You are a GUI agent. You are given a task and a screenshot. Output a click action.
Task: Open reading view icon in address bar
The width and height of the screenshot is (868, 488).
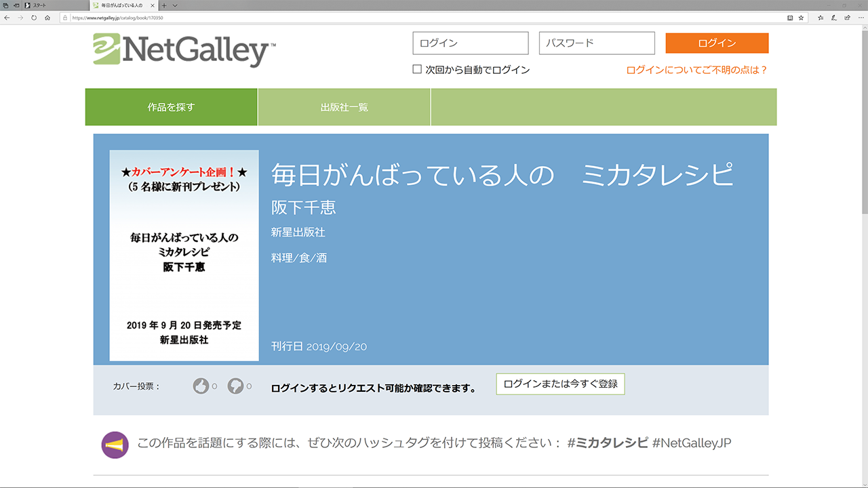(x=789, y=18)
